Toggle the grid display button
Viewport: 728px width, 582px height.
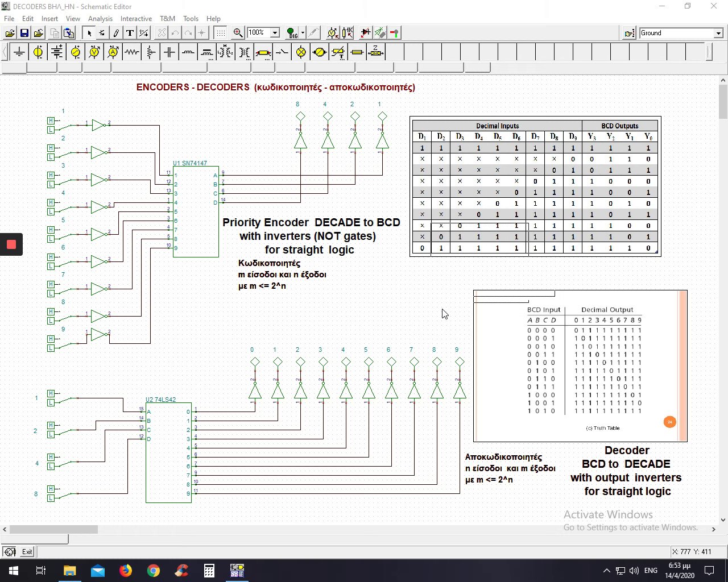[x=220, y=33]
